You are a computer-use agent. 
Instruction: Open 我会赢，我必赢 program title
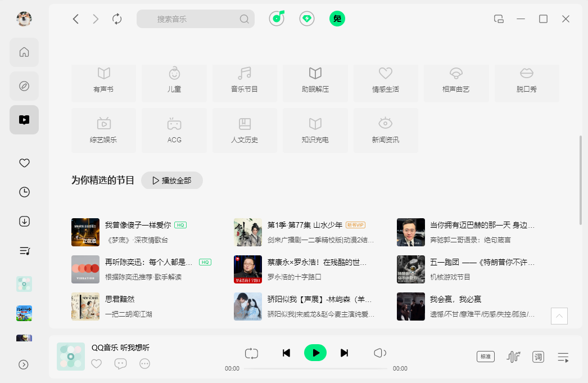pos(455,299)
